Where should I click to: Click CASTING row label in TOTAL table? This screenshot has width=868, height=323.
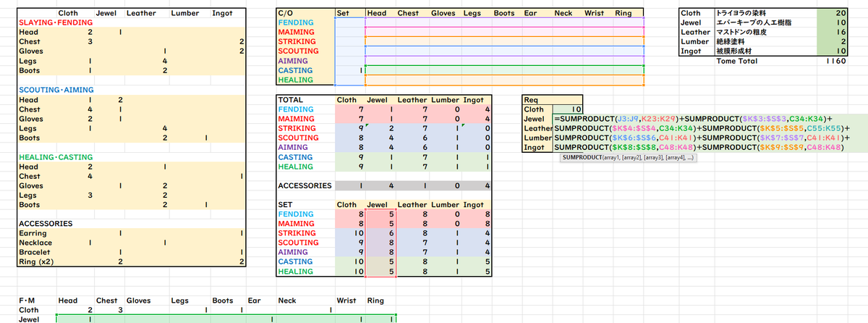(x=295, y=156)
